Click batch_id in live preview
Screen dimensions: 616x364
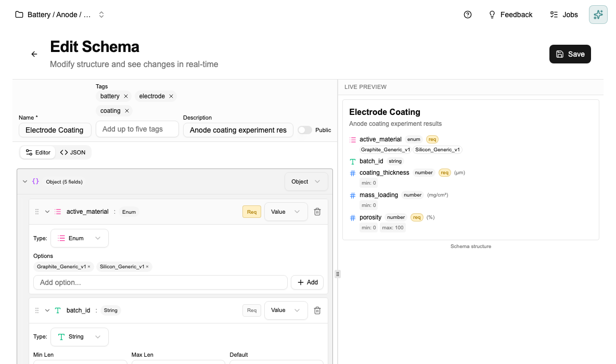point(371,161)
